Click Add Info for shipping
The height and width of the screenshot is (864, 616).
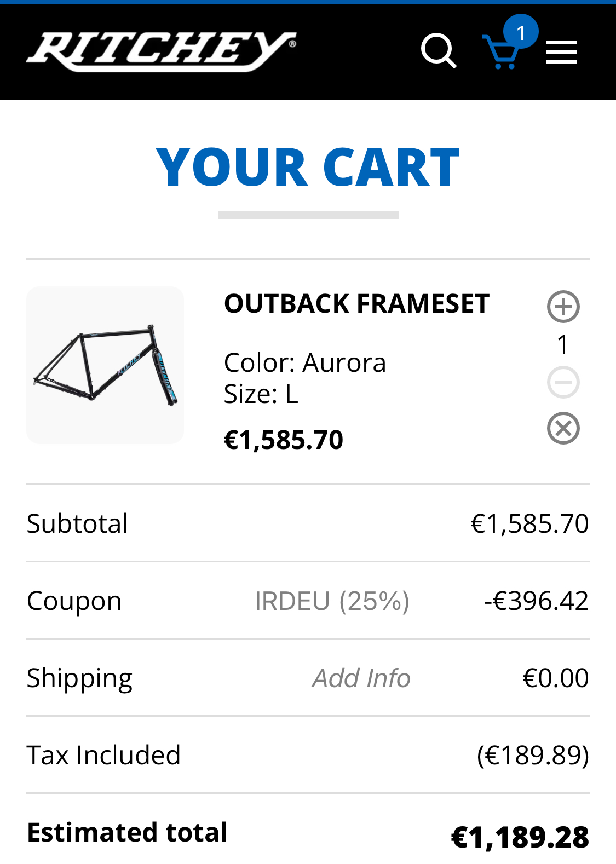[x=361, y=678]
